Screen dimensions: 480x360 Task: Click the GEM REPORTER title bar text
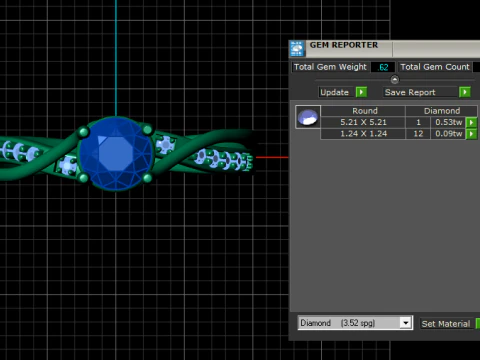344,45
